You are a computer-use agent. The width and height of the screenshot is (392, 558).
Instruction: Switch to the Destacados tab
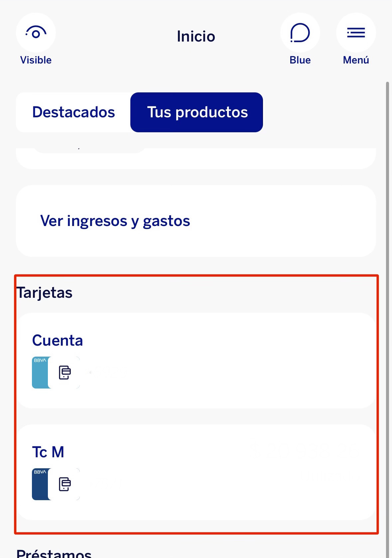pyautogui.click(x=73, y=112)
